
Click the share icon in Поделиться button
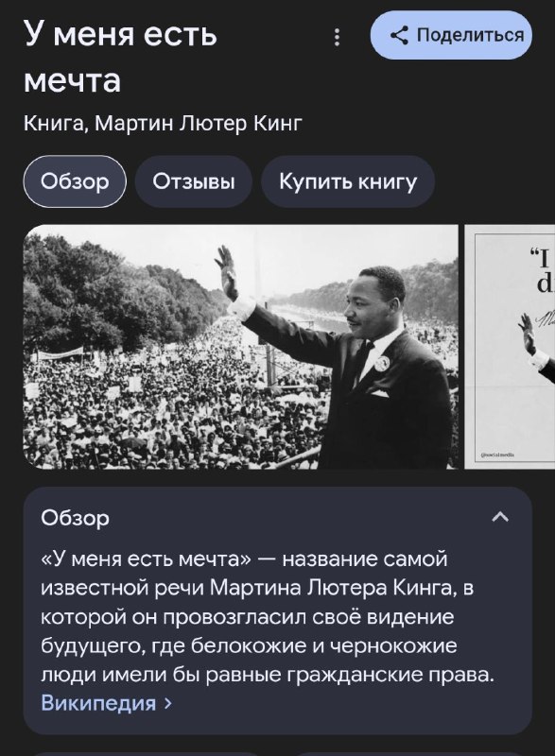click(x=399, y=35)
